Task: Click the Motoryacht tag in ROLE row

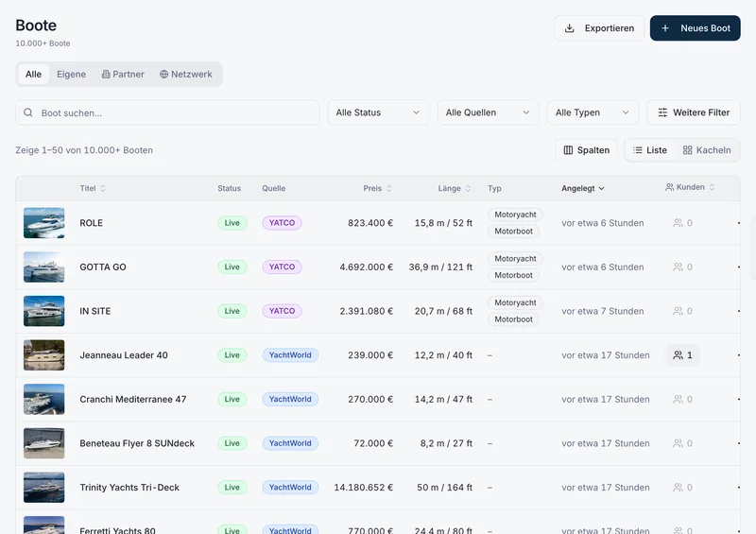Action: coord(515,215)
